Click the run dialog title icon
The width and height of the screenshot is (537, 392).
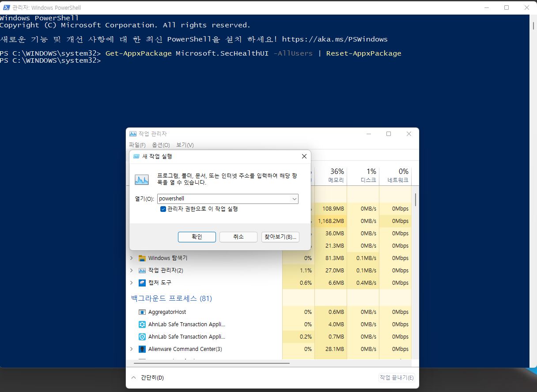pyautogui.click(x=136, y=156)
